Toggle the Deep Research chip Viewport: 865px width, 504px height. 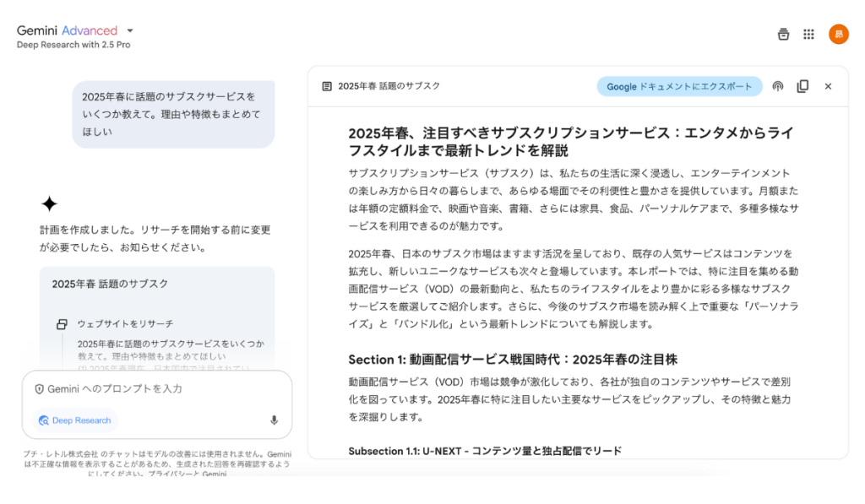[75, 420]
